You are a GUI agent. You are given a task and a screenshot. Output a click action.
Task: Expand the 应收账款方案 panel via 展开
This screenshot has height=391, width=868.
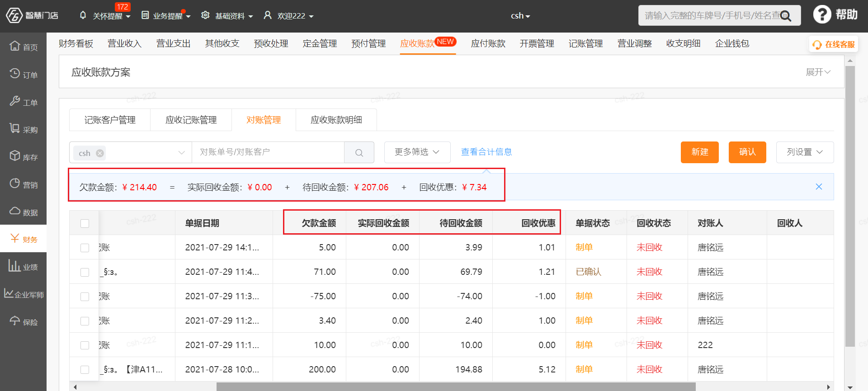818,72
